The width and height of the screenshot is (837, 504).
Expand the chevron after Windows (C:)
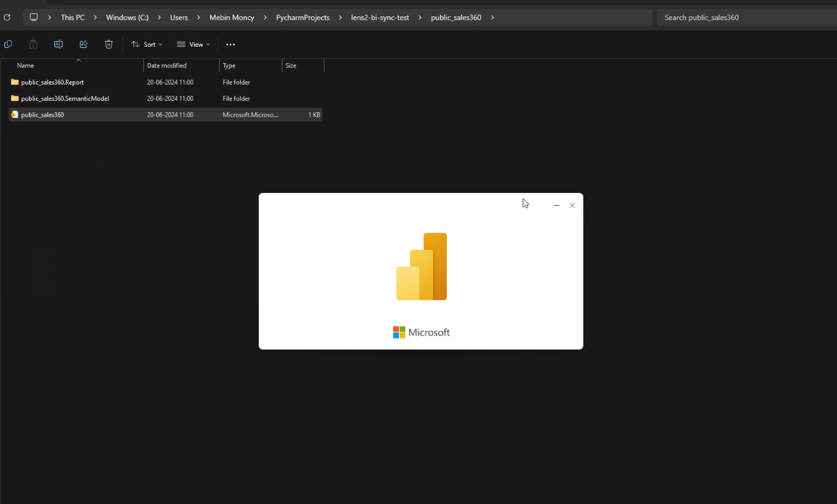(159, 18)
